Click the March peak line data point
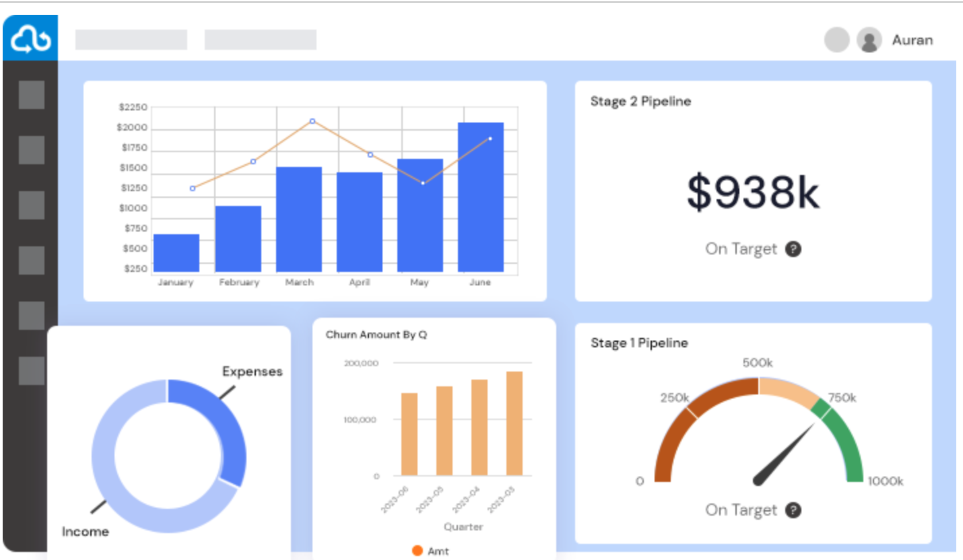The image size is (963, 560). click(312, 121)
